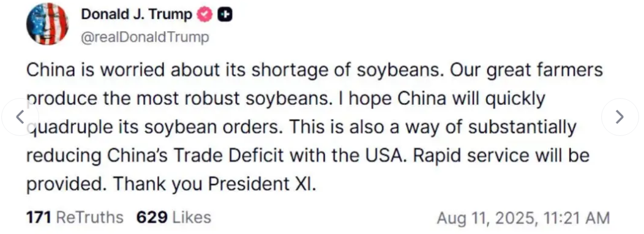The image size is (644, 234).
Task: Go to previous image with left chevron
Action: [x=20, y=117]
